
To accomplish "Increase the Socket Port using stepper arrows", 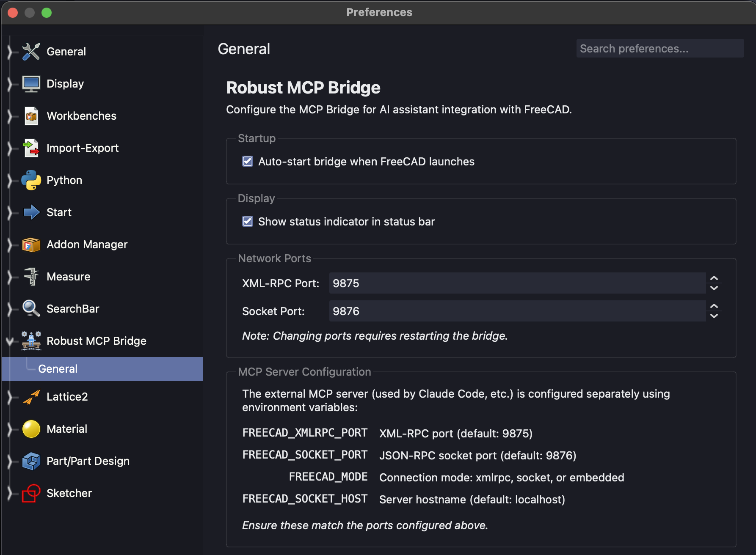I will click(714, 306).
